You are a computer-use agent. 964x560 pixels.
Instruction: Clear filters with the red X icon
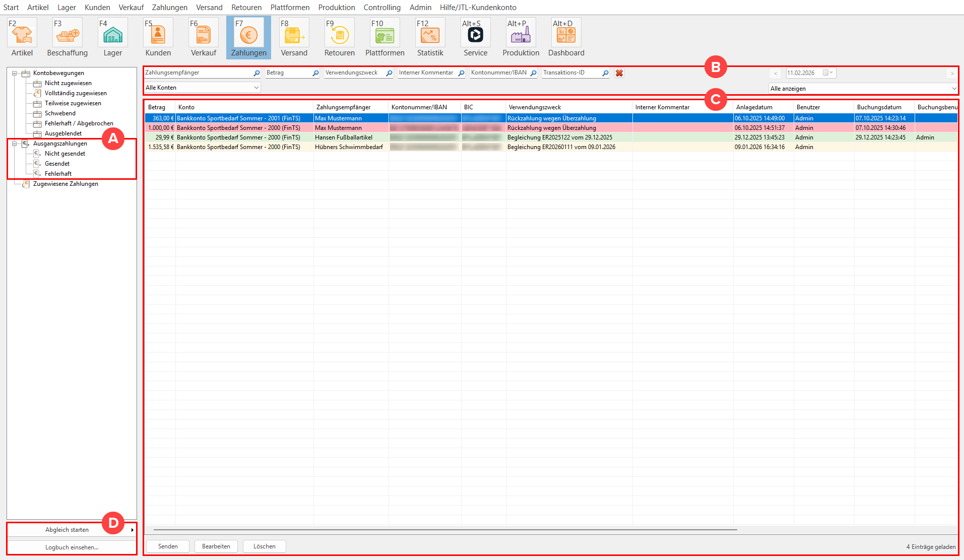619,73
